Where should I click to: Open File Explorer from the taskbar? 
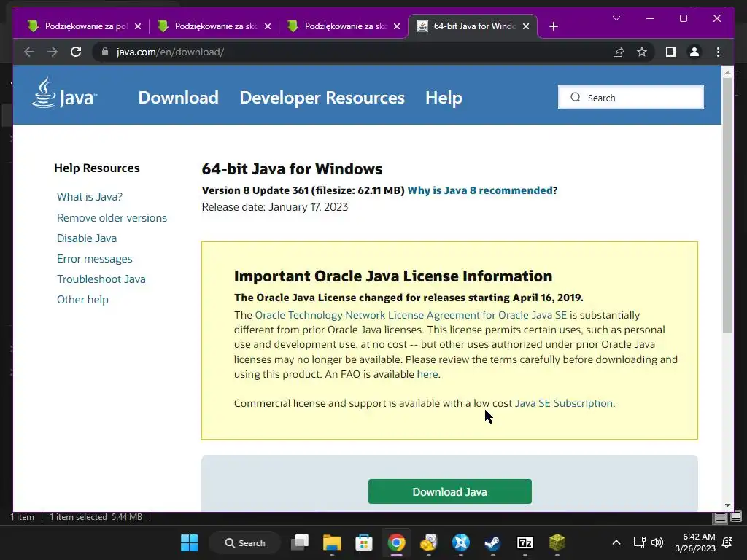pyautogui.click(x=332, y=542)
